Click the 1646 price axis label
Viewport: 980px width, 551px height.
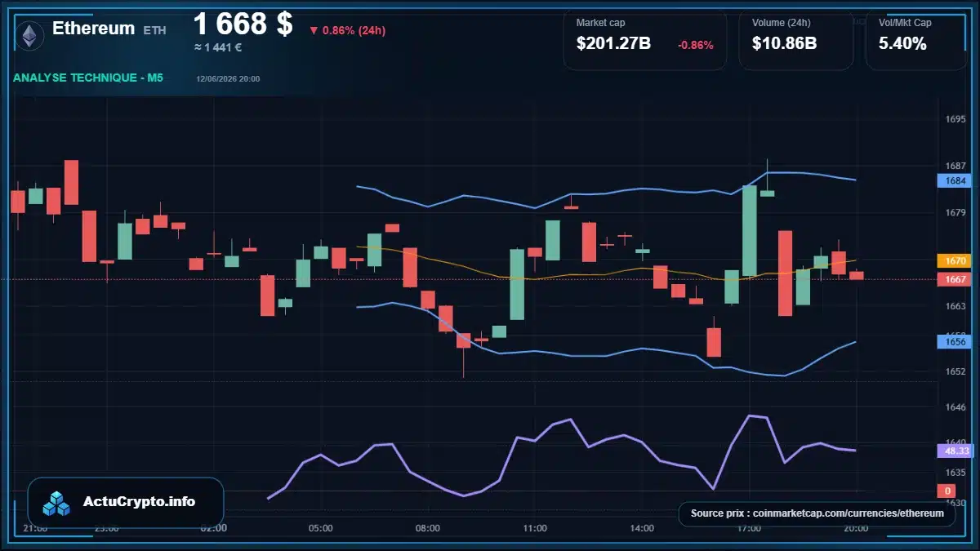click(x=955, y=407)
